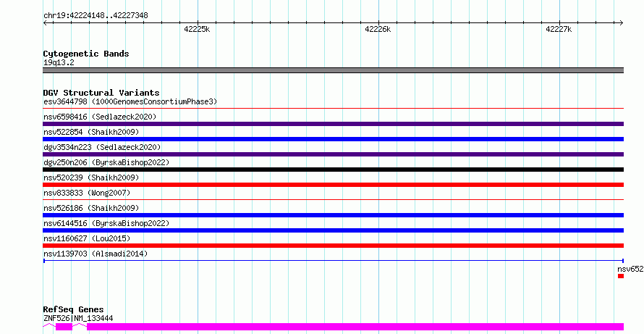Screen dimensions: 644x334
Task: Click the DGV Structural Variants track heading
Action: click(101, 93)
